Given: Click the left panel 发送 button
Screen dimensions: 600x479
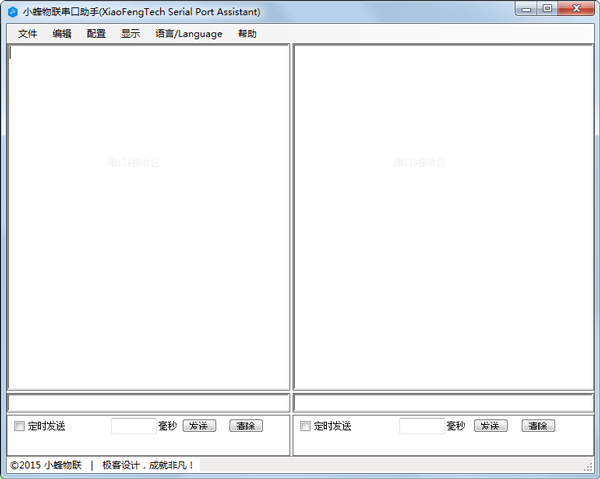Looking at the screenshot, I should click(199, 426).
